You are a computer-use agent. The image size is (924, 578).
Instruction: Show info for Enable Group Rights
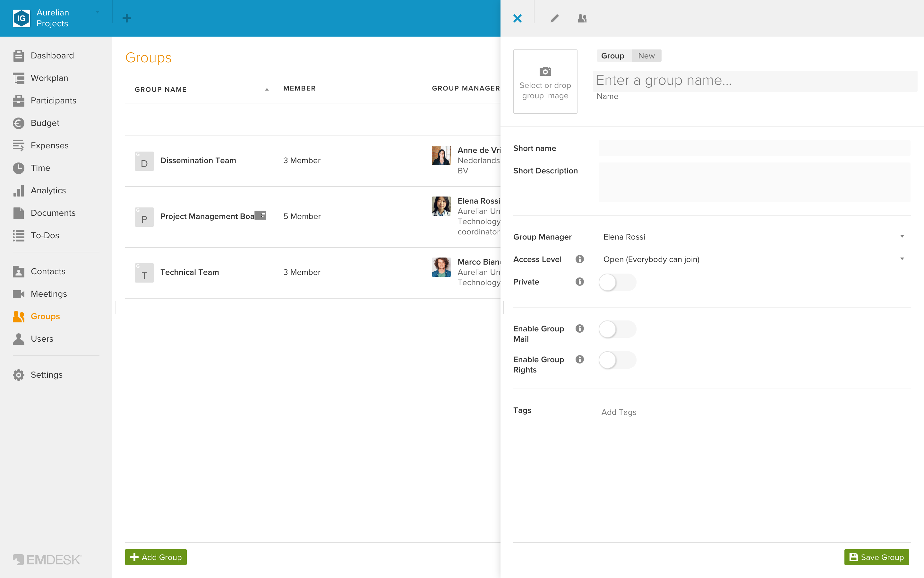[x=580, y=360]
